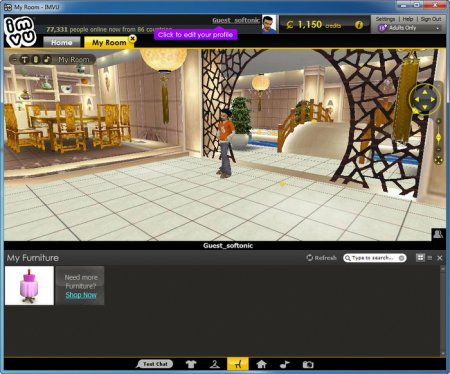Switch furniture panel to list view

pos(430,258)
